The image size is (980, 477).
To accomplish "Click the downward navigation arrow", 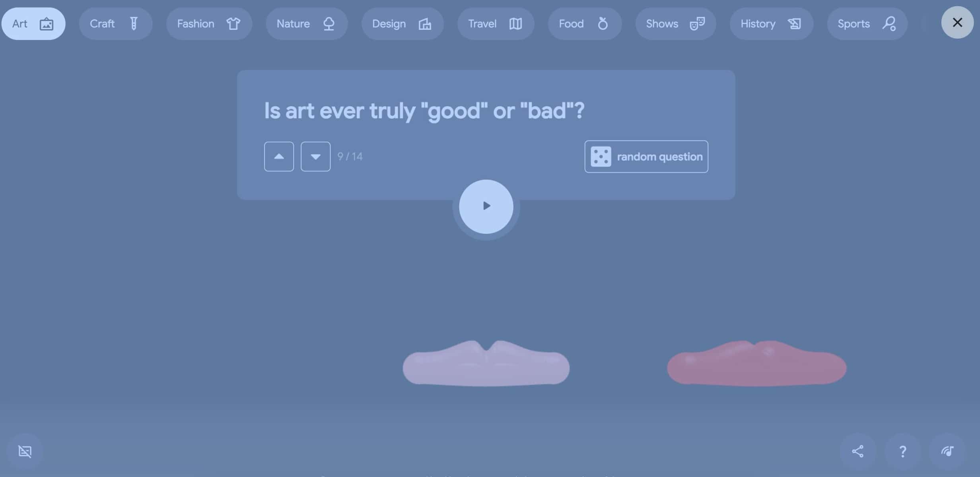I will click(x=315, y=156).
